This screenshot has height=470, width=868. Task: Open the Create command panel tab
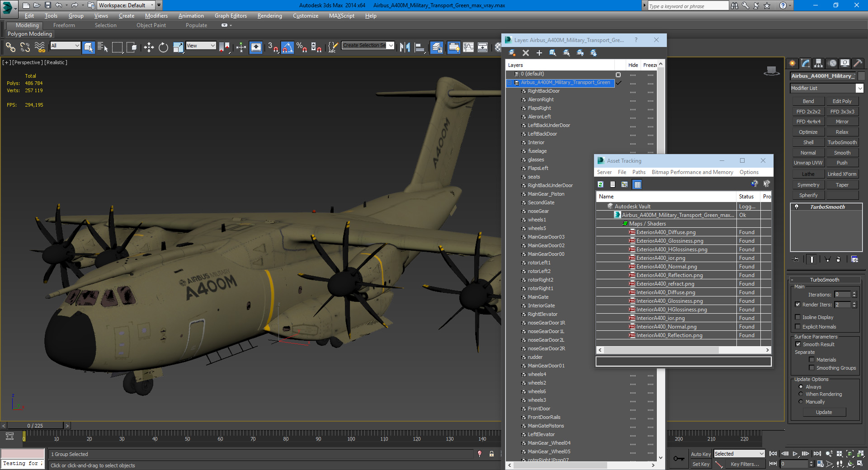793,63
